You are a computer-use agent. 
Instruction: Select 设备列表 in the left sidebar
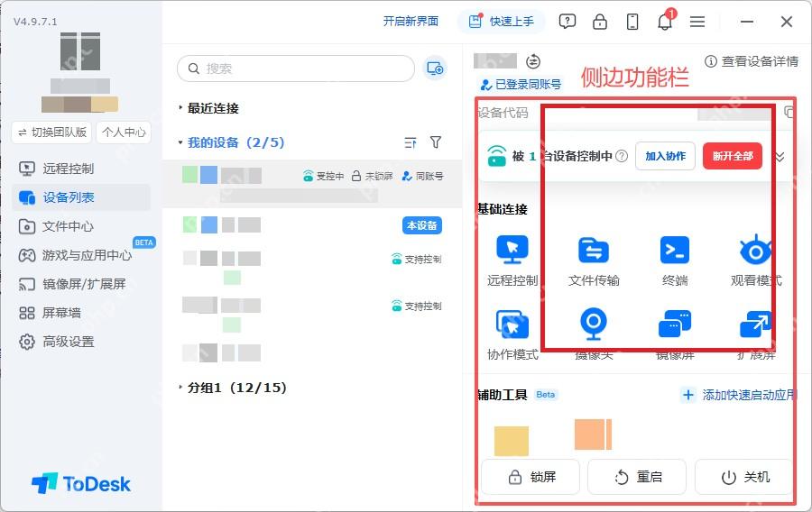pyautogui.click(x=81, y=197)
